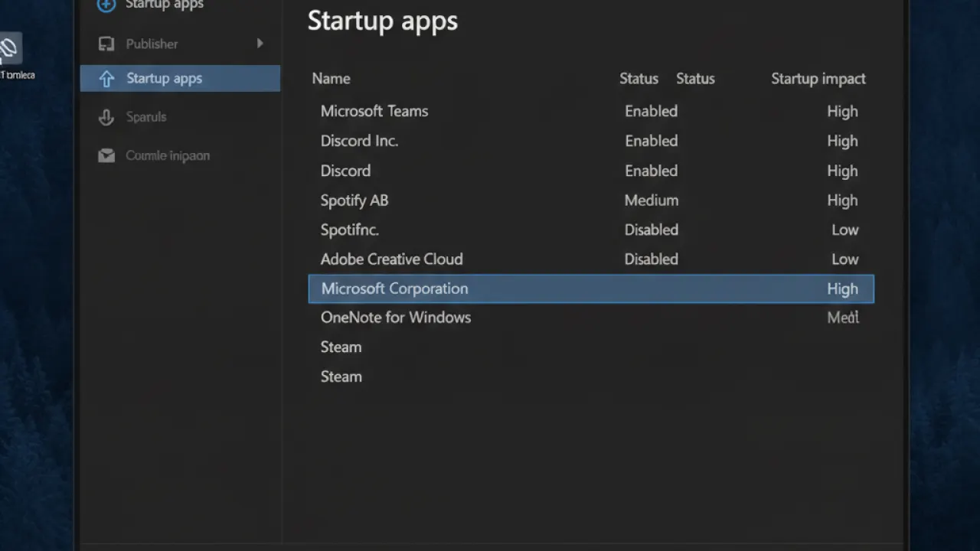Click High impact value for Microsoft Teams

[x=842, y=112]
